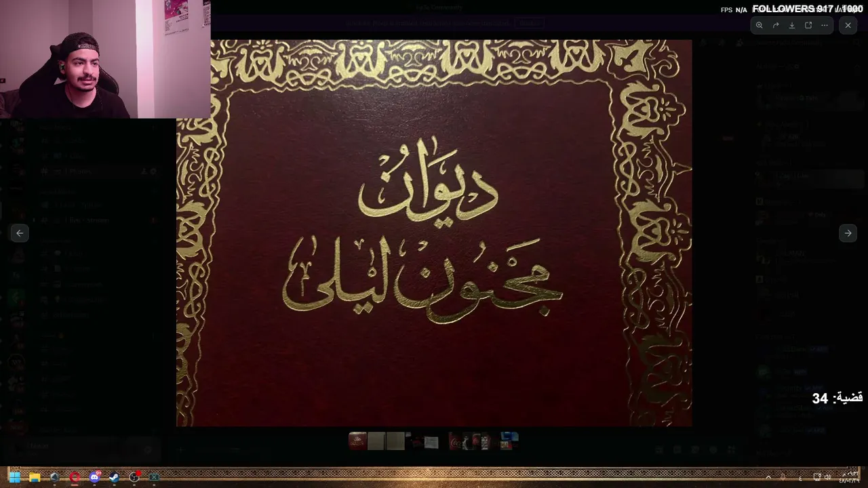Zoom in using the magnifier icon
This screenshot has height=488, width=868.
(759, 25)
